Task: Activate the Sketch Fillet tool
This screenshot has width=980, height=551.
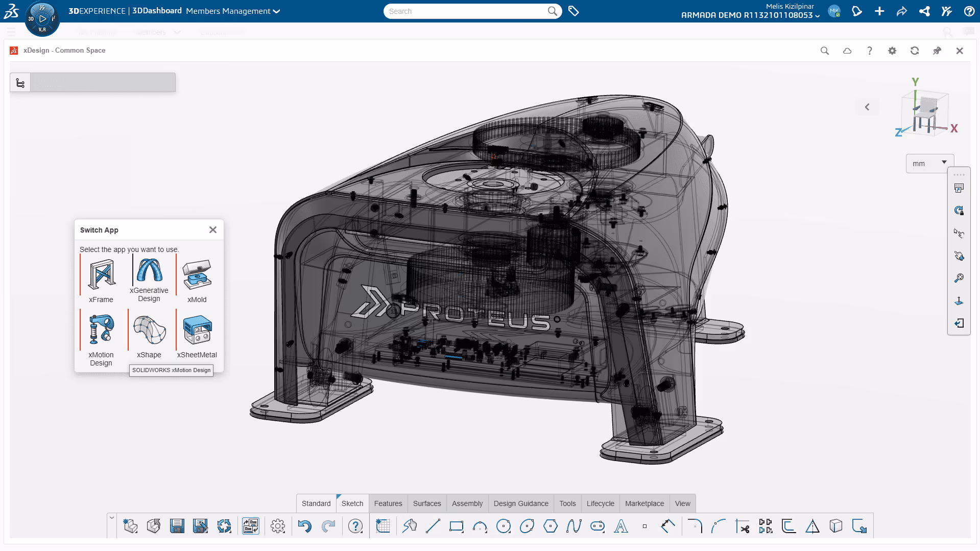Action: pyautogui.click(x=695, y=526)
